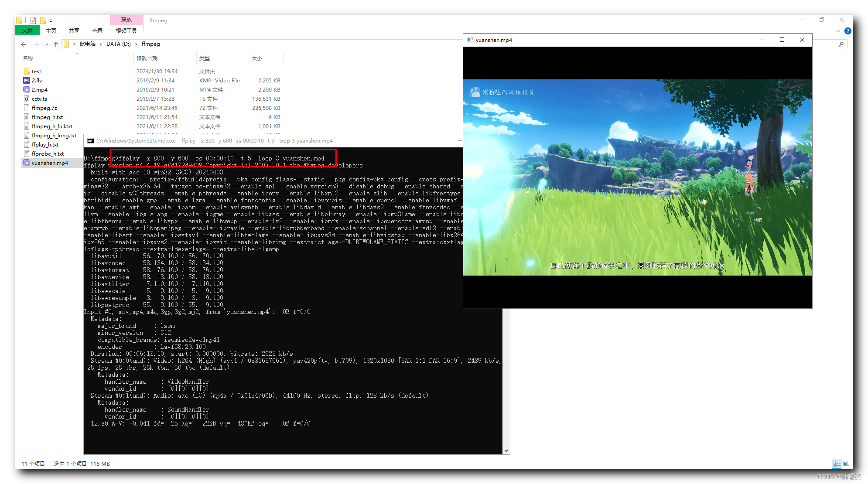Screen dimensions: 868x484
Task: Click the search magnifier icon in Explorer
Action: coord(841,44)
